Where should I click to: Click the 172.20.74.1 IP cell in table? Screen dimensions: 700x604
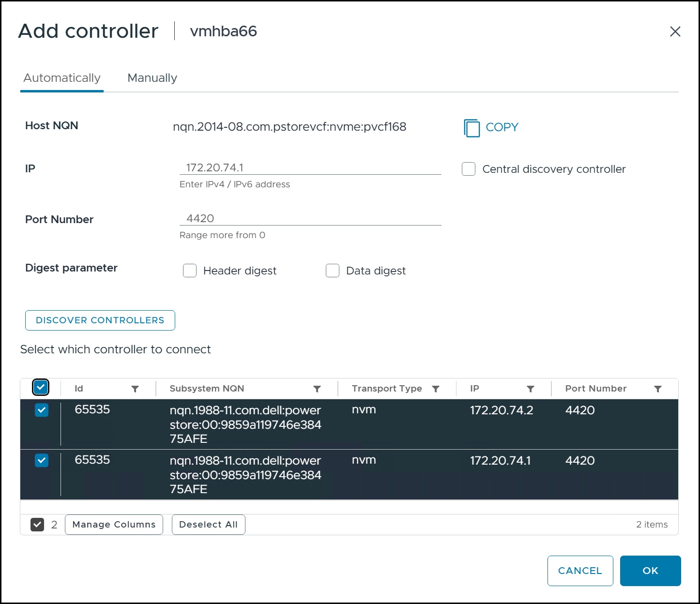click(500, 461)
